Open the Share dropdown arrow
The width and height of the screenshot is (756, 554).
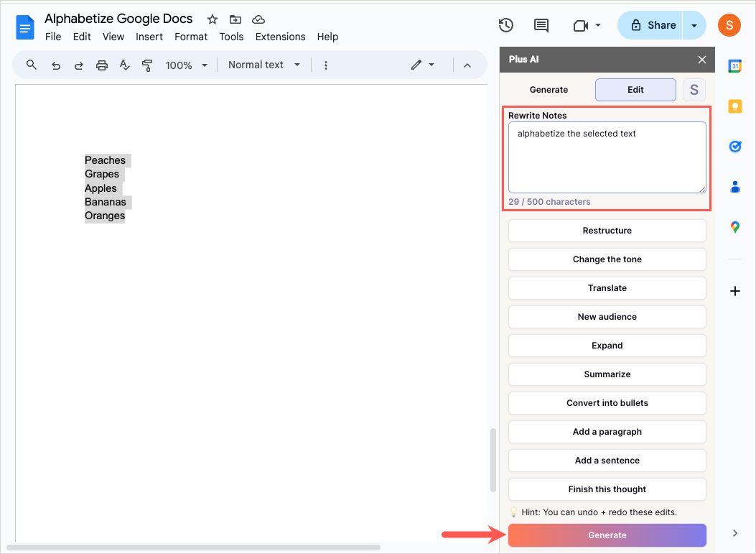[694, 25]
